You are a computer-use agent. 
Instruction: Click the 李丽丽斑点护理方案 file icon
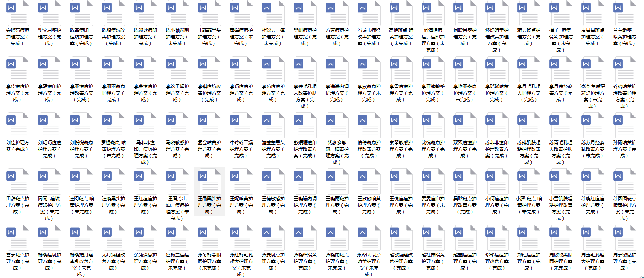[x=113, y=69]
